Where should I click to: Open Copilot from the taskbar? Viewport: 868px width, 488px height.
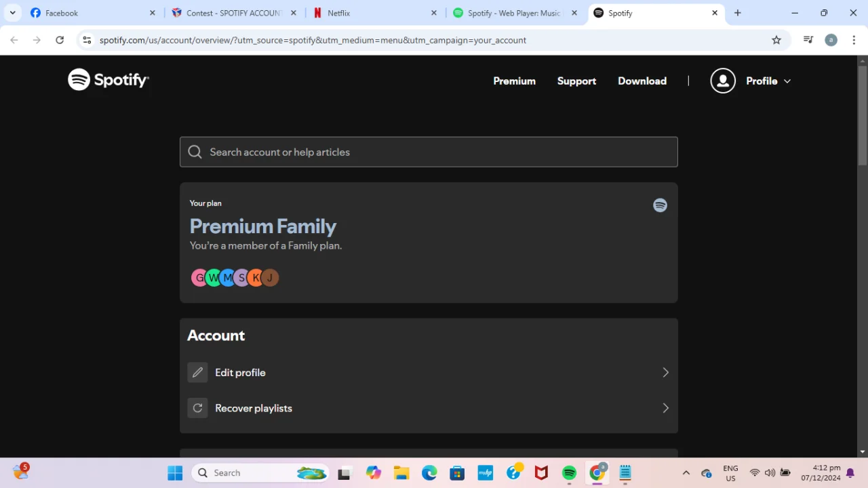coord(374,473)
